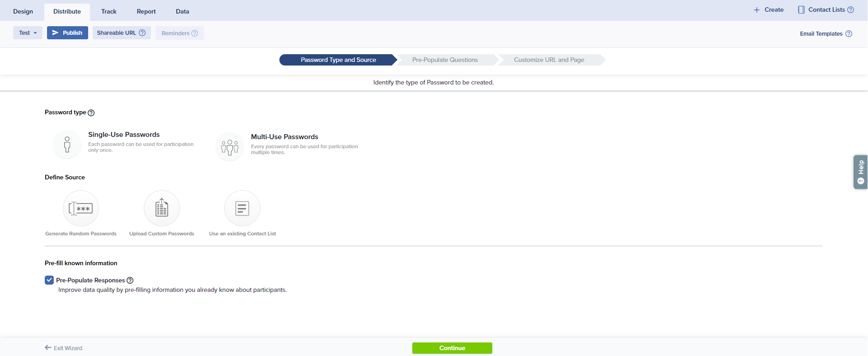This screenshot has width=868, height=356.
Task: Open the Test dropdown menu
Action: click(x=28, y=33)
